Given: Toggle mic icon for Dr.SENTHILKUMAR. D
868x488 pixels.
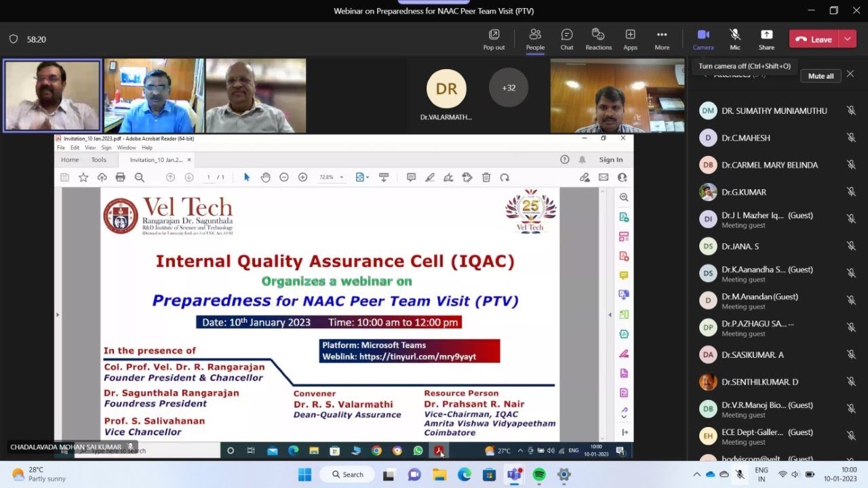Looking at the screenshot, I should (x=851, y=382).
